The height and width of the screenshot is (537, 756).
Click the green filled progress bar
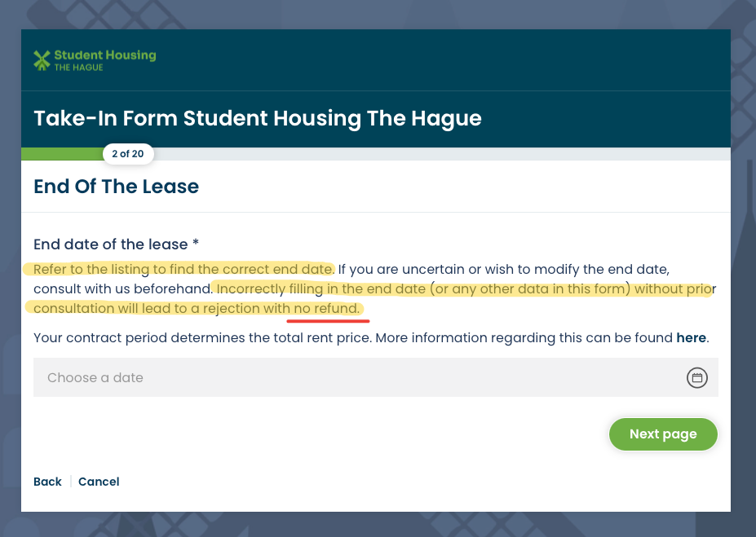61,153
